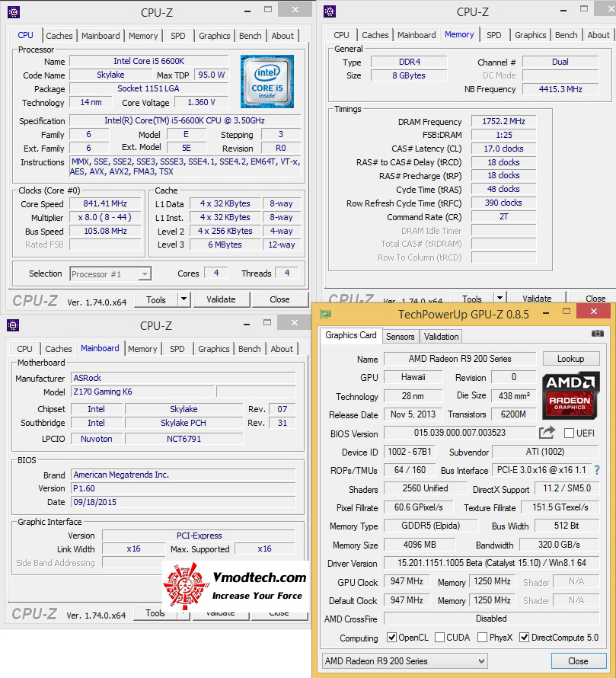The image size is (616, 678).
Task: Click the BIOS date 09/18/2015 value
Action: 184,502
